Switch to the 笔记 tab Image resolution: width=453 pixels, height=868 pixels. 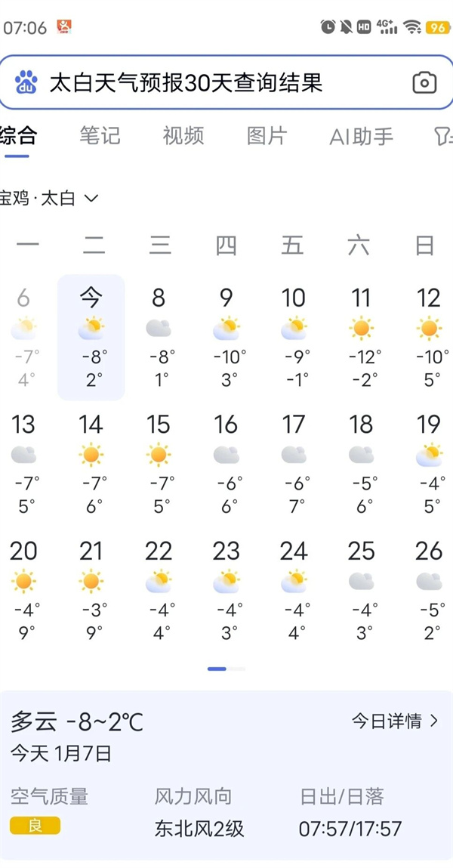(x=100, y=136)
